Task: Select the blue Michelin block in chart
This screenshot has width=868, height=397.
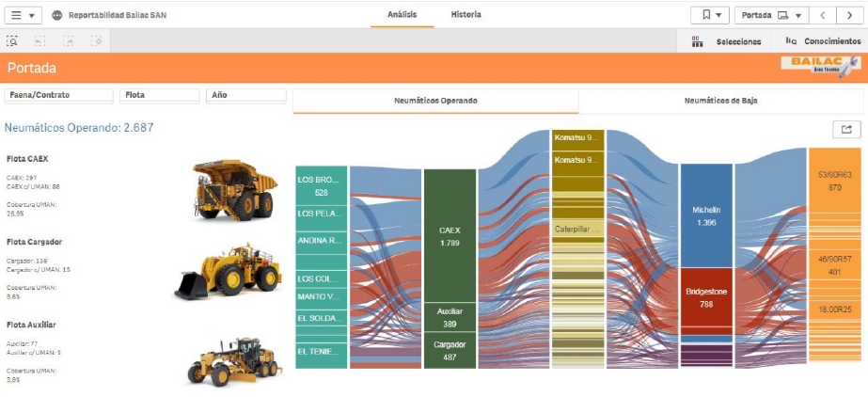Action: 705,214
